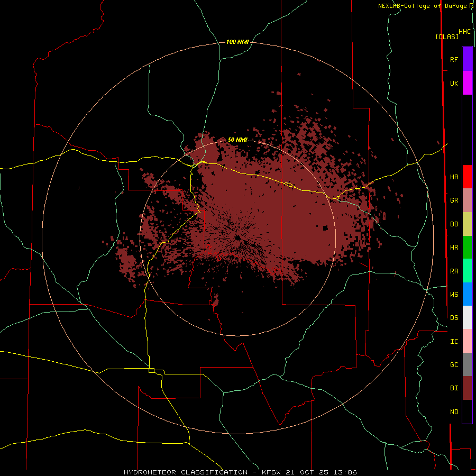Click the GC gray legend swatch
This screenshot has width=476, height=476.
click(x=467, y=364)
